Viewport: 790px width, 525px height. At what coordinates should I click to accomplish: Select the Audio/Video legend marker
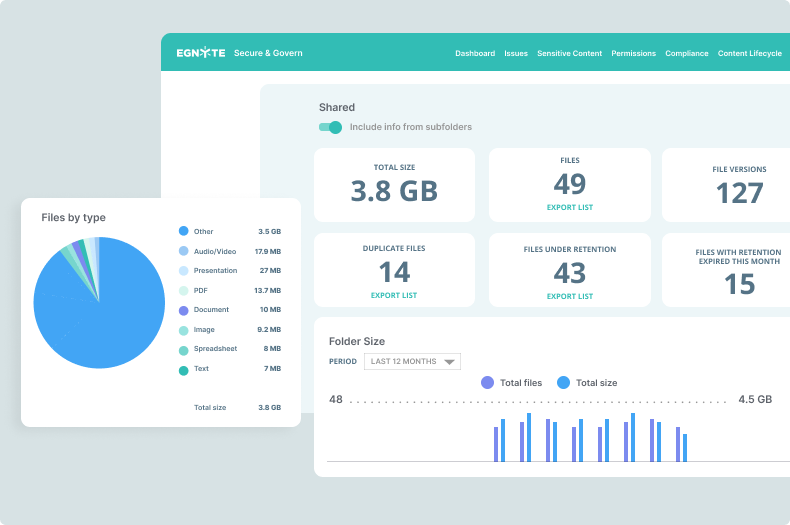(183, 251)
